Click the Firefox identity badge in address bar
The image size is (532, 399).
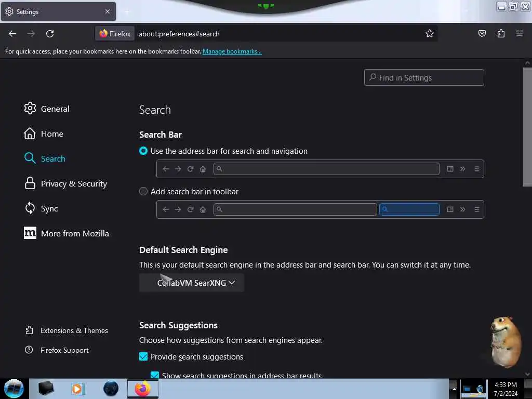pos(115,34)
